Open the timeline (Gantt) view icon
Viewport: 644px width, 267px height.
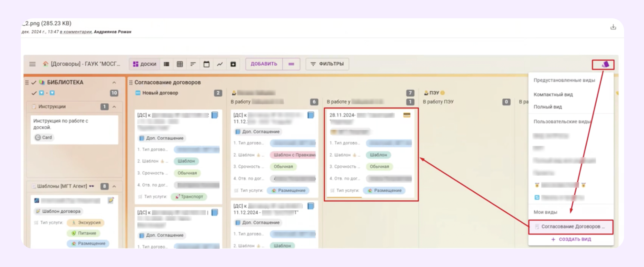(x=193, y=64)
